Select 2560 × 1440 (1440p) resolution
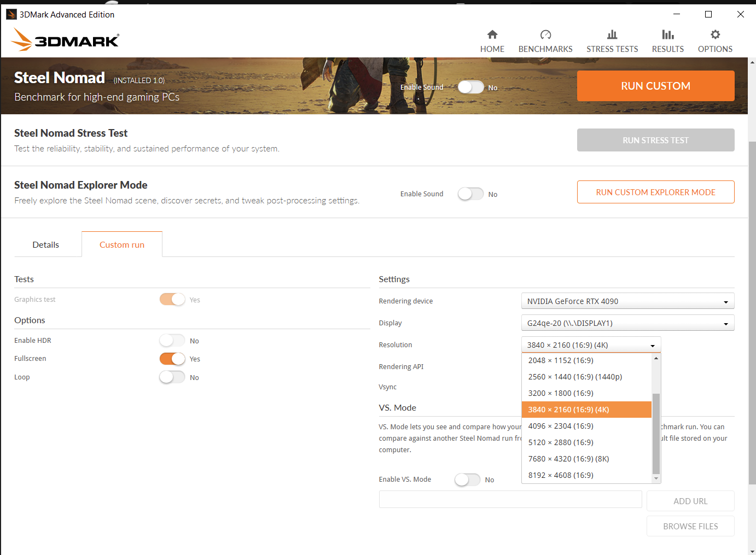756x555 pixels. click(x=587, y=377)
